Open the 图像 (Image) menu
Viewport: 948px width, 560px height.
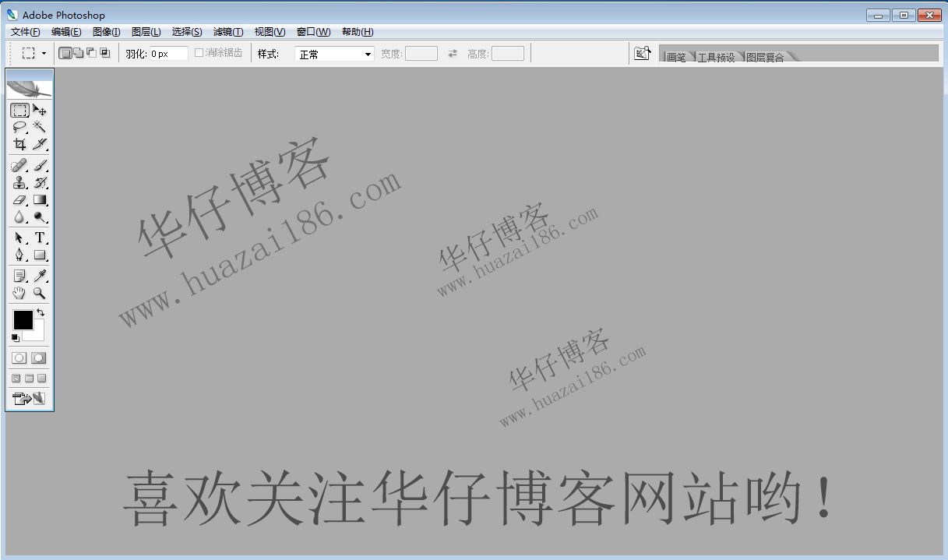tap(107, 32)
